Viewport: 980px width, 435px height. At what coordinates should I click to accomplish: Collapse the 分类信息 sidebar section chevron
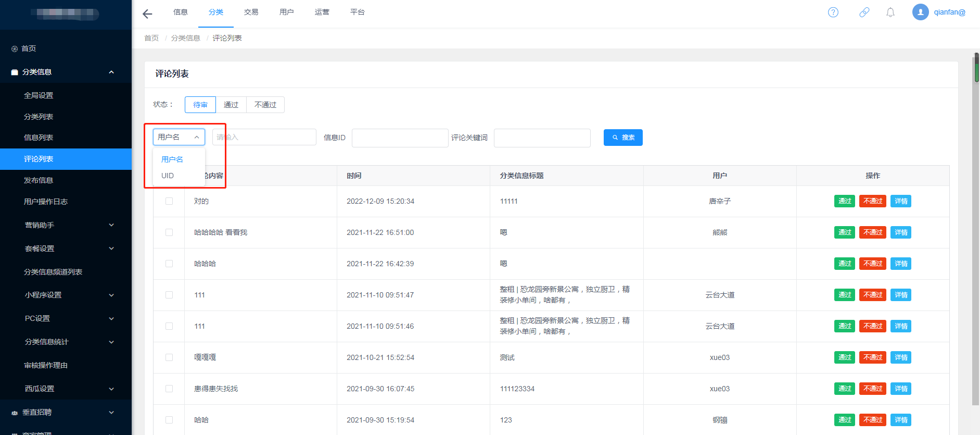111,72
